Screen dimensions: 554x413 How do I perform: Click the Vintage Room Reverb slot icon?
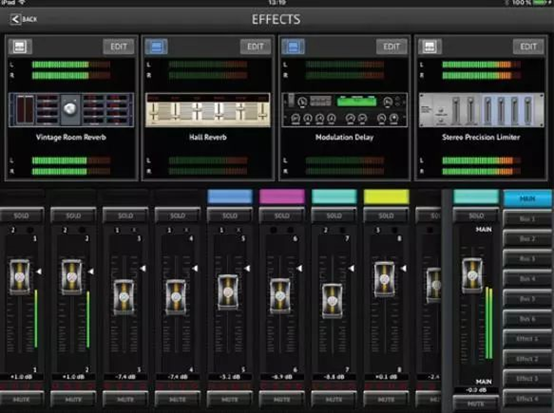coord(20,47)
